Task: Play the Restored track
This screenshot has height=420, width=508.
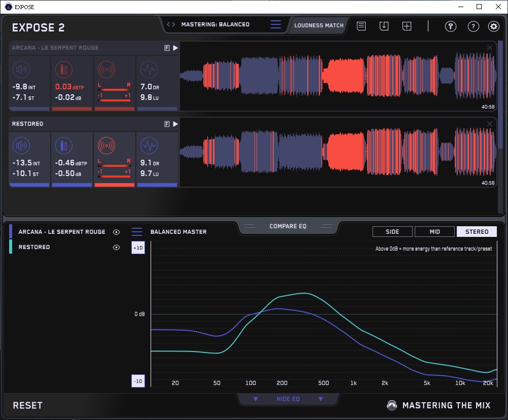Action: [x=175, y=124]
